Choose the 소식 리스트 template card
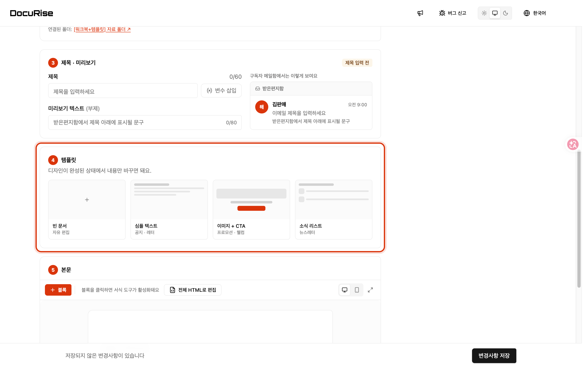 pos(334,210)
